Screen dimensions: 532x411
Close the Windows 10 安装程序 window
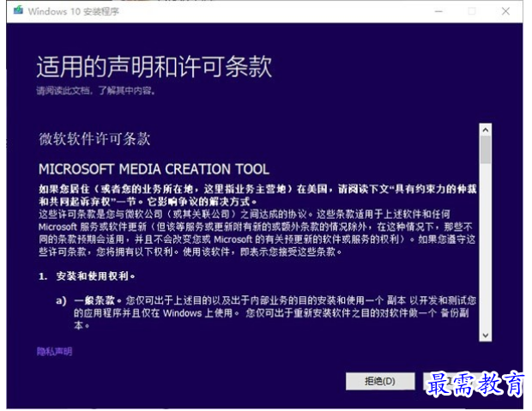[x=505, y=11]
